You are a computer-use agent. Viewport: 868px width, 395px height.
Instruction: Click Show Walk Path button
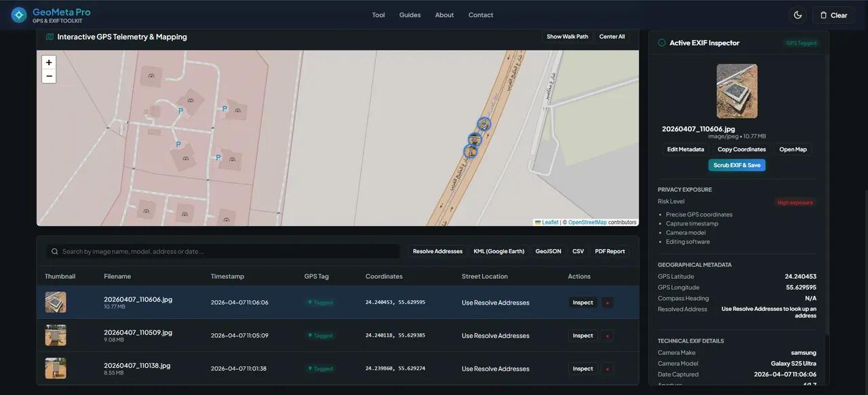568,37
